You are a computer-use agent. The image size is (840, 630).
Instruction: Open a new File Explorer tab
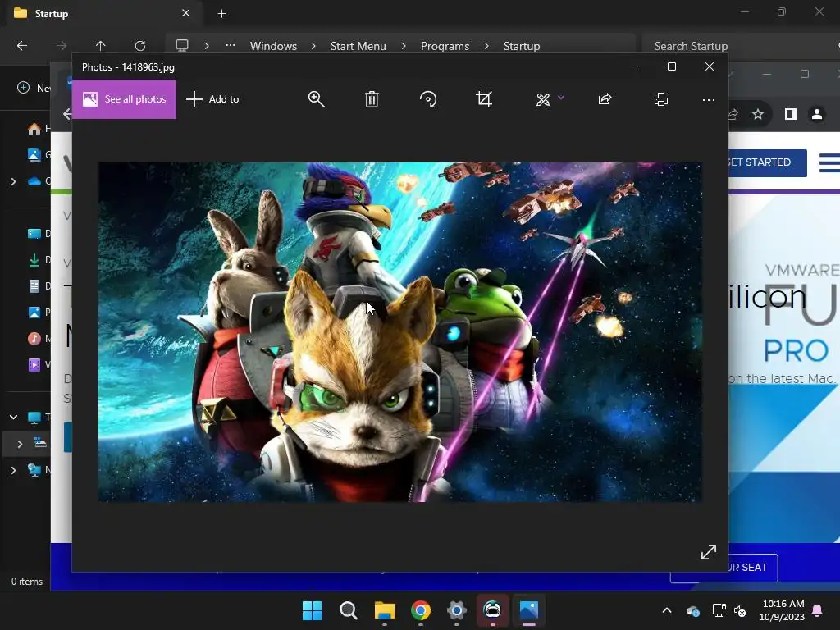tap(221, 13)
